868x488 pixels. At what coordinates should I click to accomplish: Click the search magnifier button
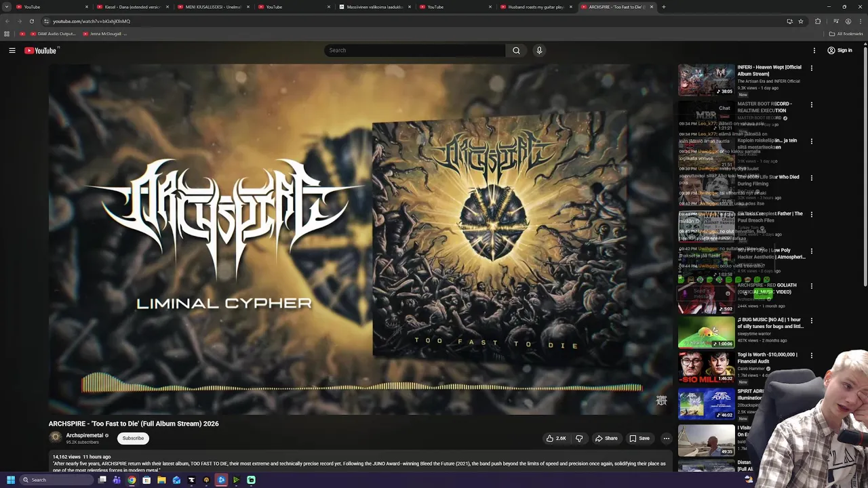[x=516, y=50]
